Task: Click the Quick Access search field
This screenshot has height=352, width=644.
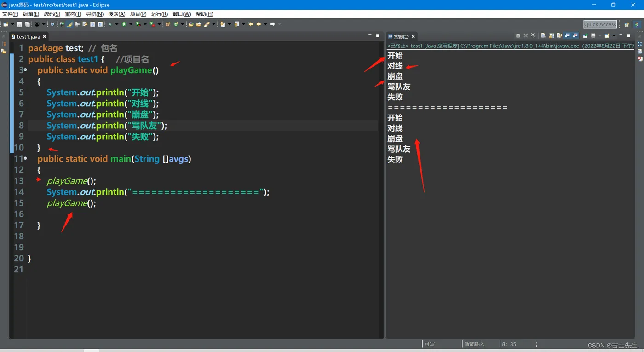Action: click(600, 24)
